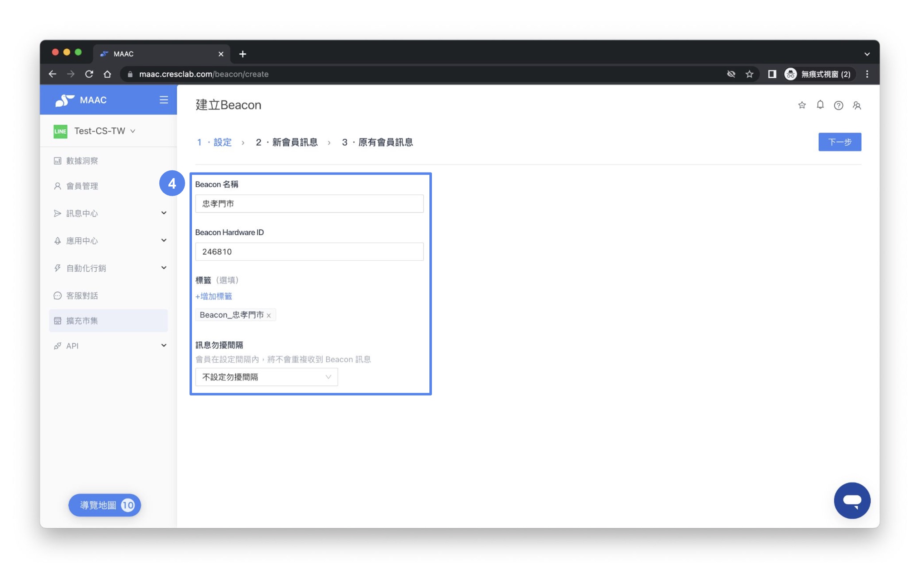The image size is (924, 587).
Task: Click the 下一步 button
Action: [840, 142]
